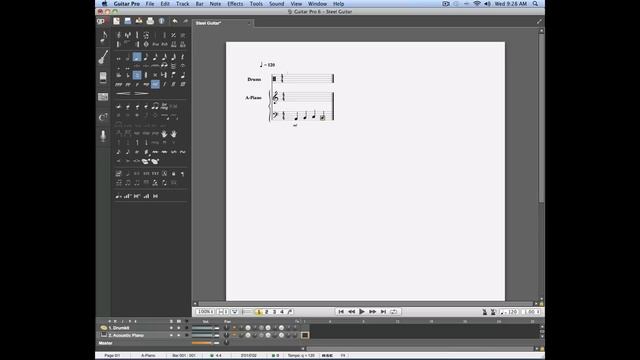Create a new file from the toolbar

pyautogui.click(x=117, y=21)
